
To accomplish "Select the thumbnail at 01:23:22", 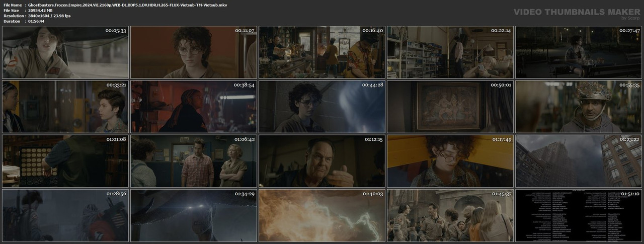I will [x=578, y=161].
